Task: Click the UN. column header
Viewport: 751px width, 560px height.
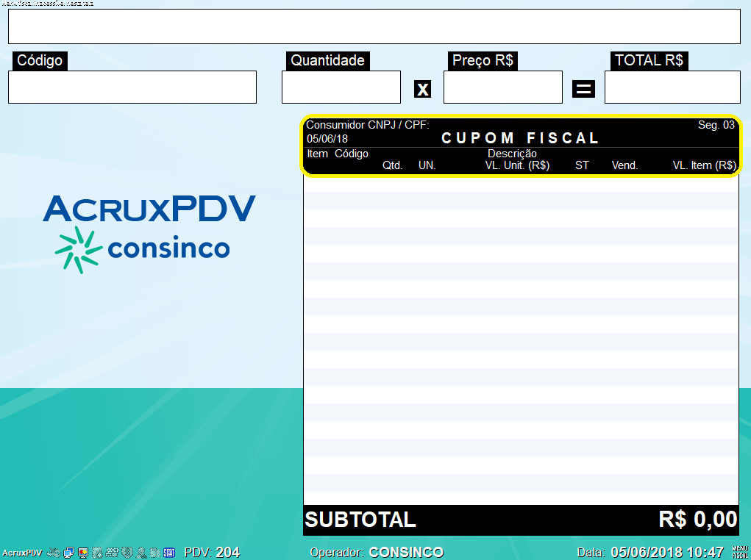Action: click(x=427, y=165)
